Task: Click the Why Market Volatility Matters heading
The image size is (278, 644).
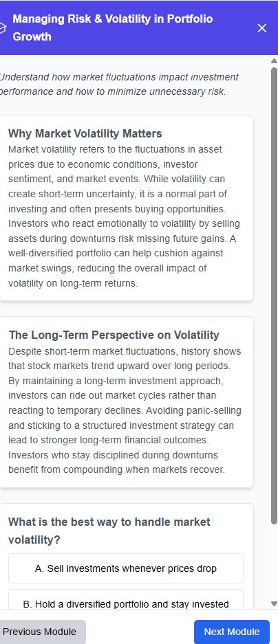Action: coord(85,133)
